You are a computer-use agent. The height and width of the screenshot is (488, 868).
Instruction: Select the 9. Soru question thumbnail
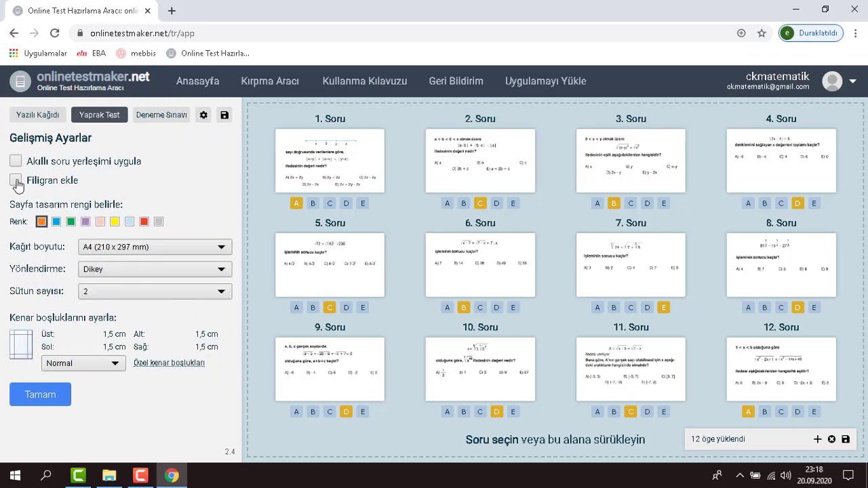[330, 369]
